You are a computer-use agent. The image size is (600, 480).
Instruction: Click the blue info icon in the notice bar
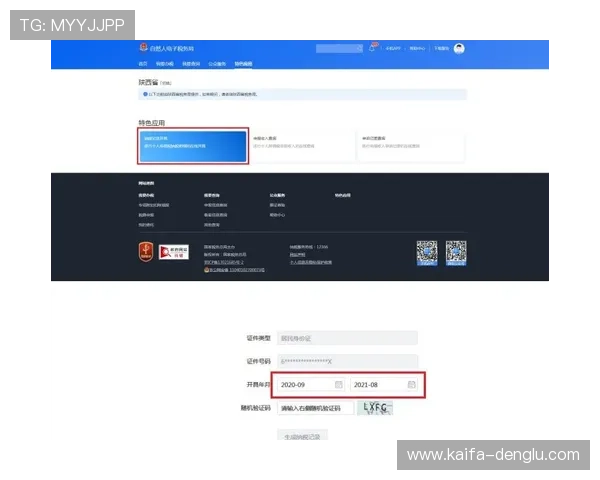(x=145, y=94)
